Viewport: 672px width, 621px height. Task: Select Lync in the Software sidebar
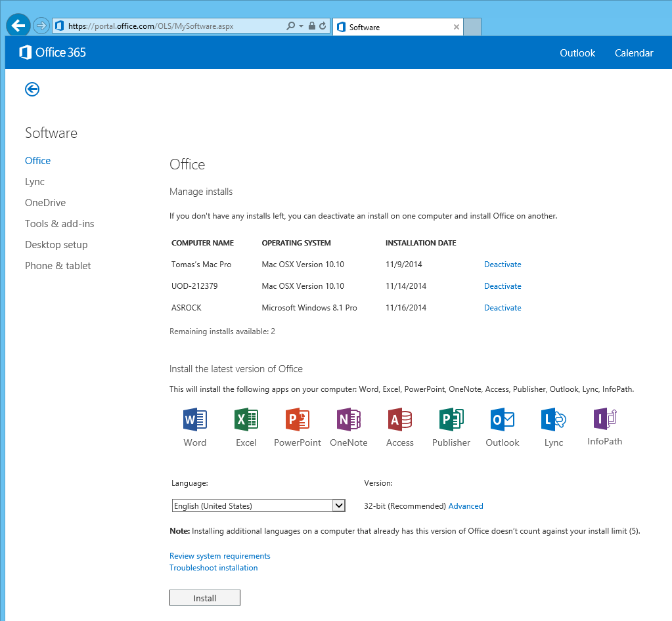point(35,182)
